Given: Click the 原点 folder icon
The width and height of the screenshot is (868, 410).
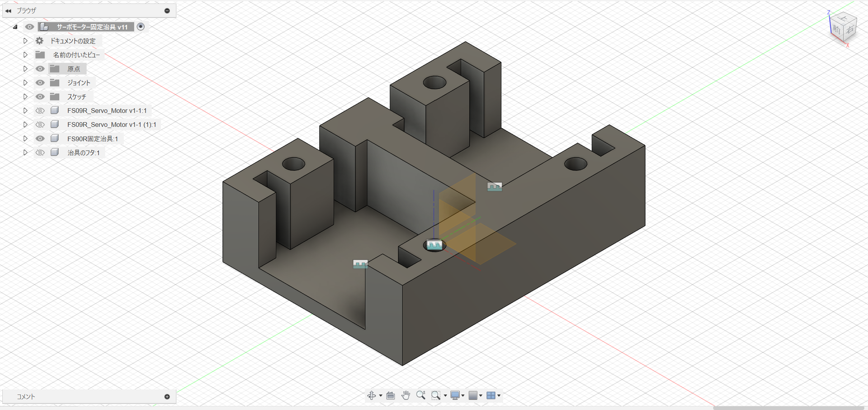Looking at the screenshot, I should point(55,69).
